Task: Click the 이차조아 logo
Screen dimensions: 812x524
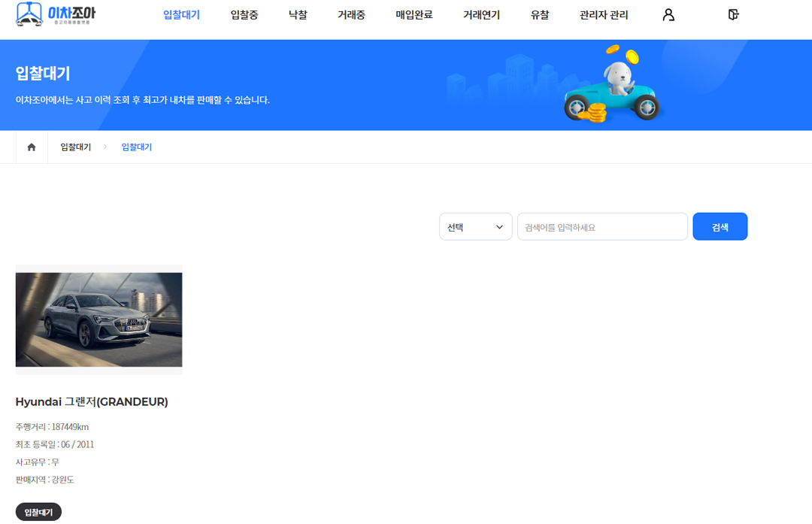Action: point(56,14)
